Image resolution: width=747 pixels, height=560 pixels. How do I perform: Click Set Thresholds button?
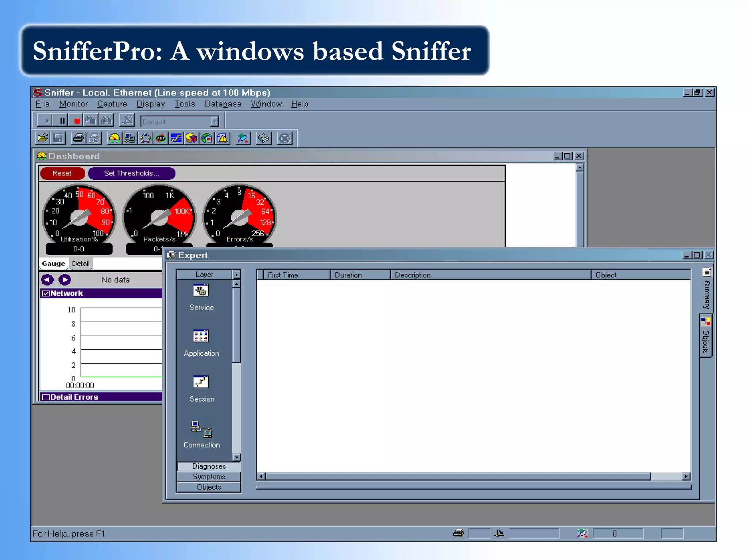tap(131, 173)
